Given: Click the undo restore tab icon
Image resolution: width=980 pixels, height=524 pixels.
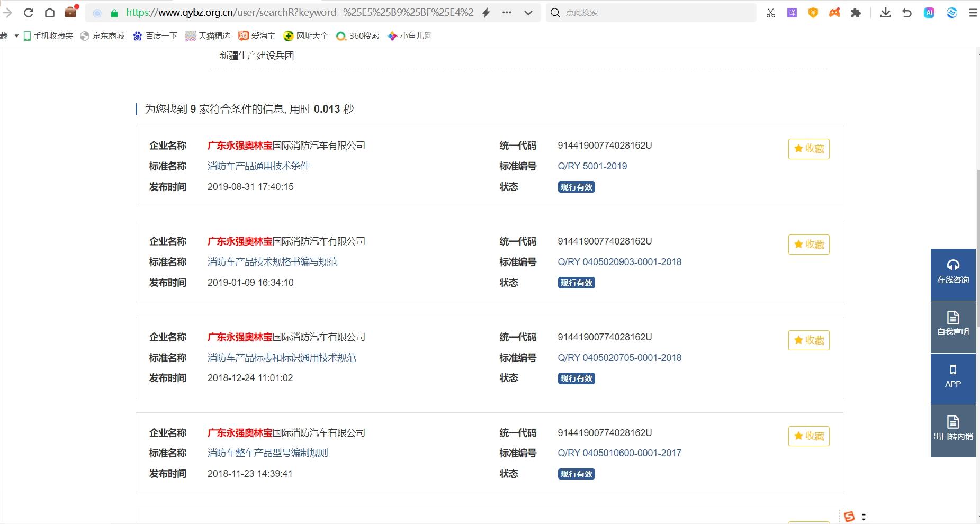Looking at the screenshot, I should [x=907, y=13].
